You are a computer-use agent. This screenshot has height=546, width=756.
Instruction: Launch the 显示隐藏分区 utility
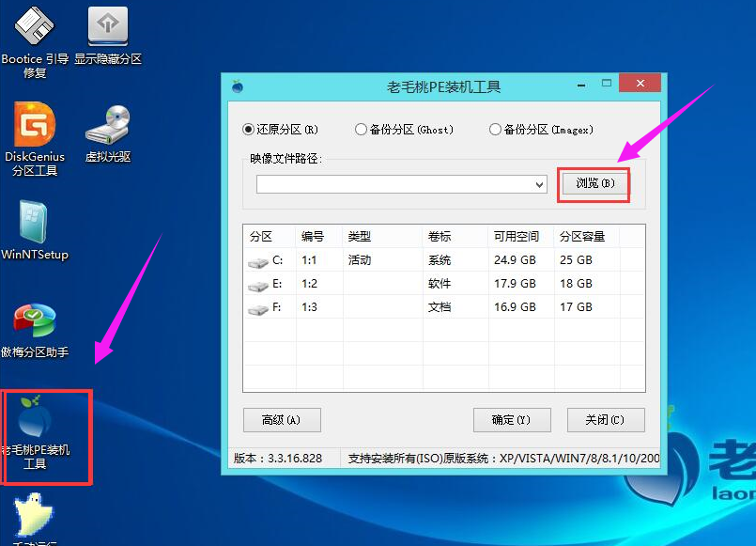[x=106, y=26]
